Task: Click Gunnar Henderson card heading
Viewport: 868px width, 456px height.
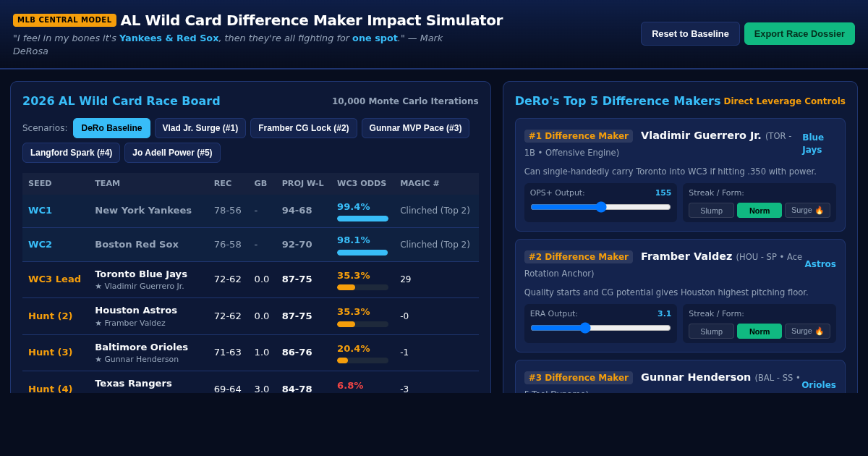Action: click(696, 377)
